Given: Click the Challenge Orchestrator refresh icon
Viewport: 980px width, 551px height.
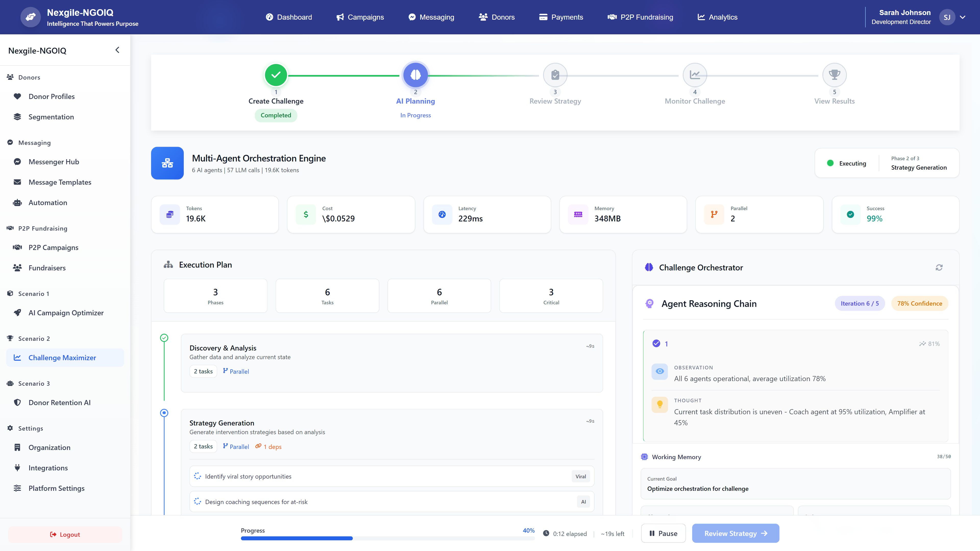Looking at the screenshot, I should [939, 267].
